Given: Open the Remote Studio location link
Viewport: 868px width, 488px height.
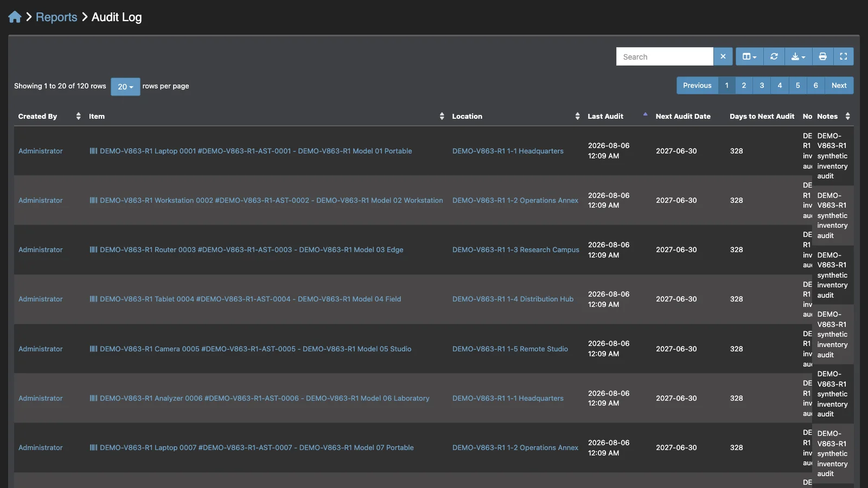Looking at the screenshot, I should click(x=510, y=349).
